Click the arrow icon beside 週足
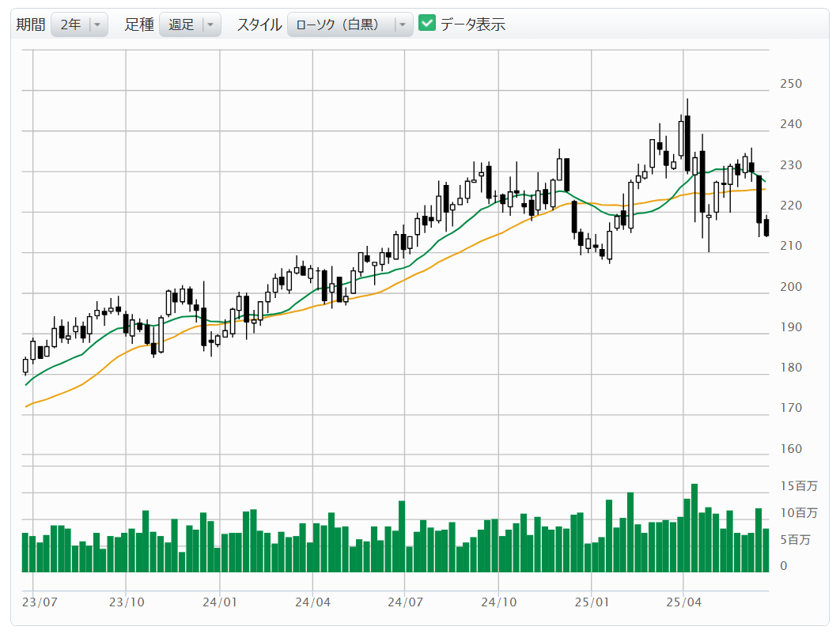 (x=210, y=25)
